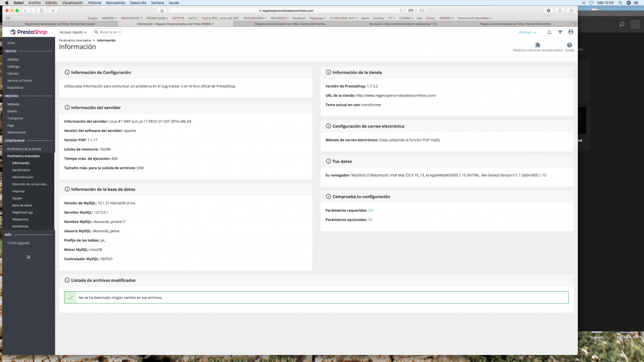644x362 pixels.
Task: Expand the TUTOS FINAL CUT bookmarks folder
Action: [x=343, y=18]
